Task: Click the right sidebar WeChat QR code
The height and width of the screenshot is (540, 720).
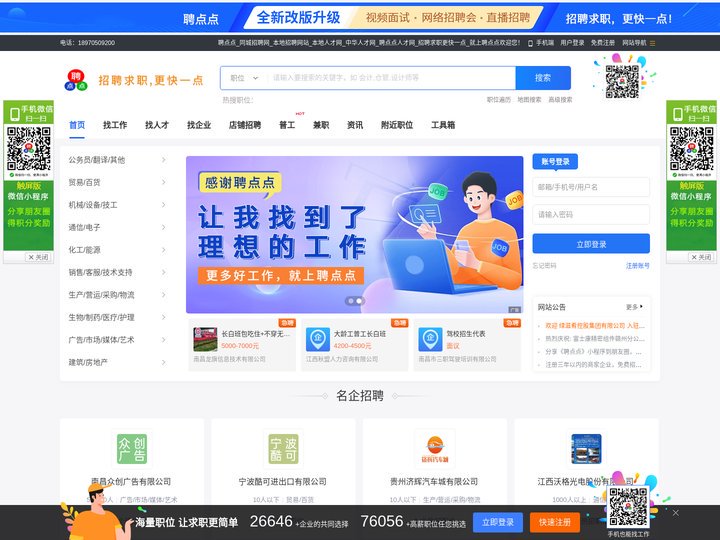Action: 692,149
